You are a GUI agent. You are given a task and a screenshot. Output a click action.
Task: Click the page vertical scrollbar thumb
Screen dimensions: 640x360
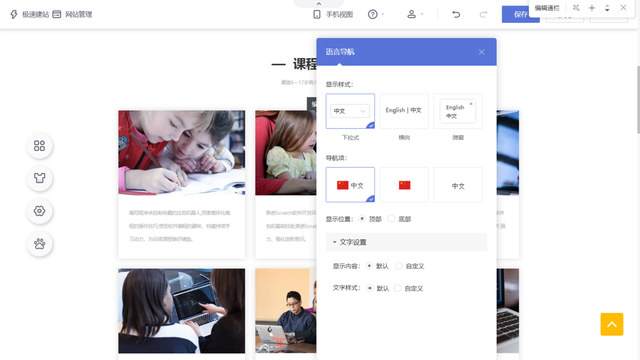point(638,99)
